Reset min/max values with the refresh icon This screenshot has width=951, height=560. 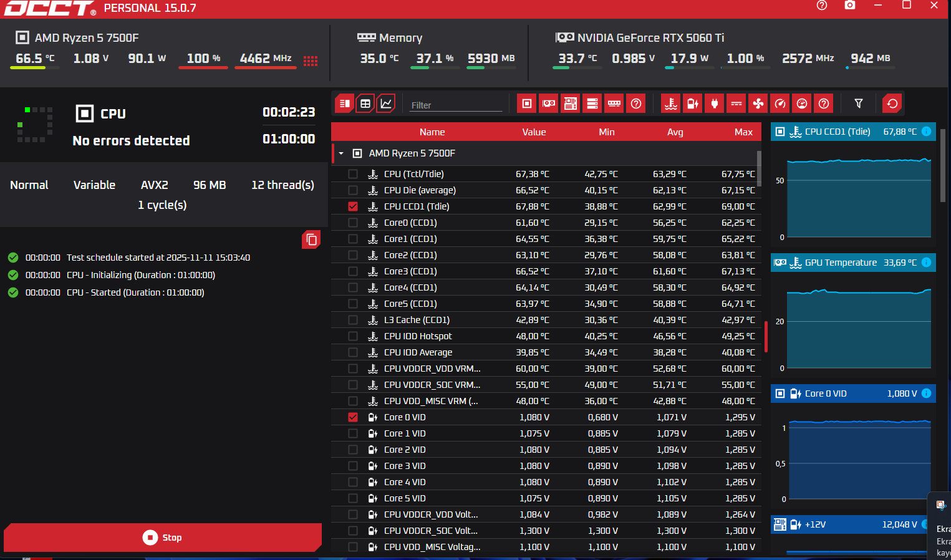pos(892,104)
